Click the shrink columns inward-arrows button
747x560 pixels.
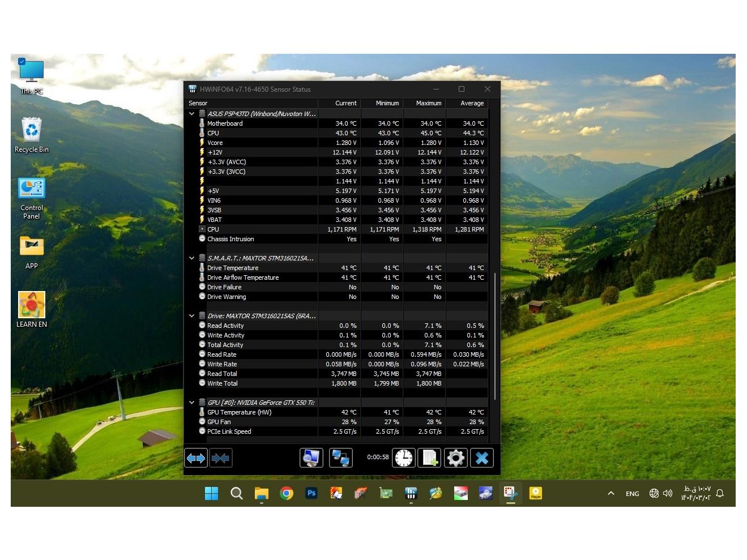tap(221, 458)
